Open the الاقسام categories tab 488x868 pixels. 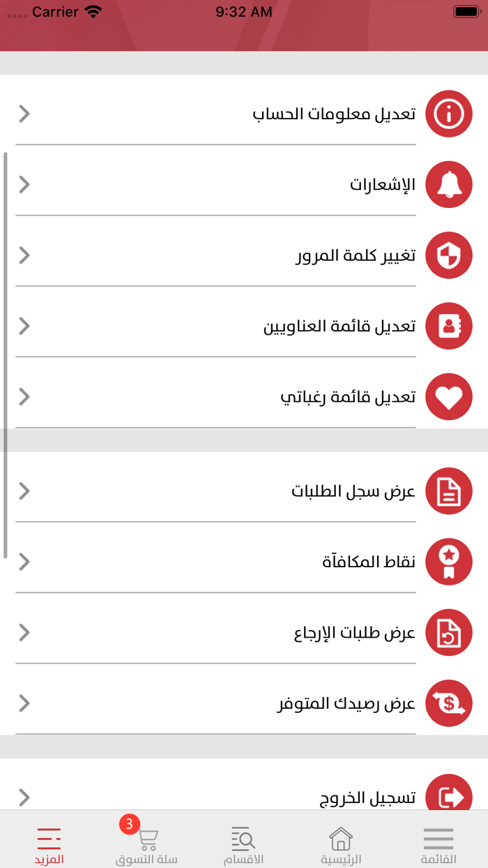(243, 841)
